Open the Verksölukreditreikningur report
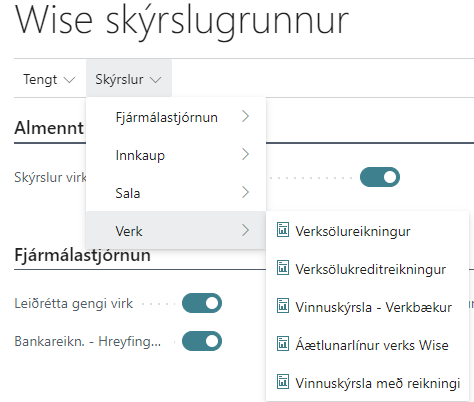The height and width of the screenshot is (402, 474). (367, 269)
